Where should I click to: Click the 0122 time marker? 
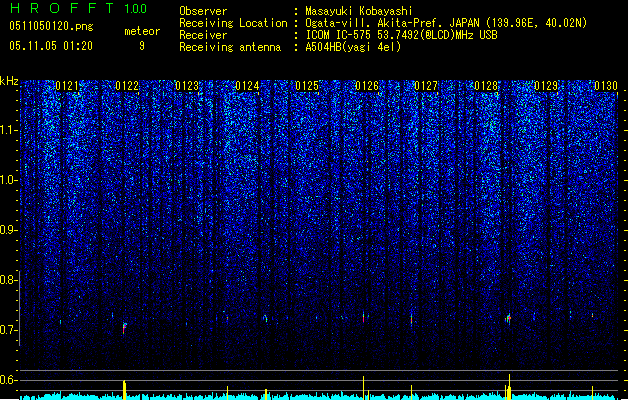pos(127,86)
